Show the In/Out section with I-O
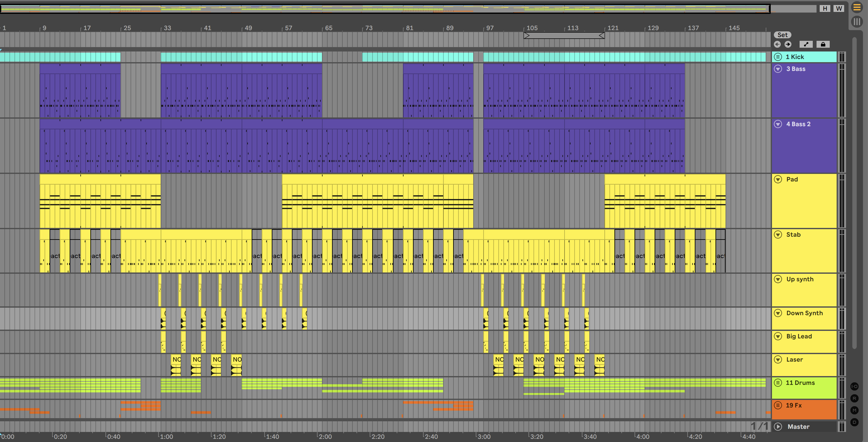The image size is (868, 442). click(x=854, y=386)
